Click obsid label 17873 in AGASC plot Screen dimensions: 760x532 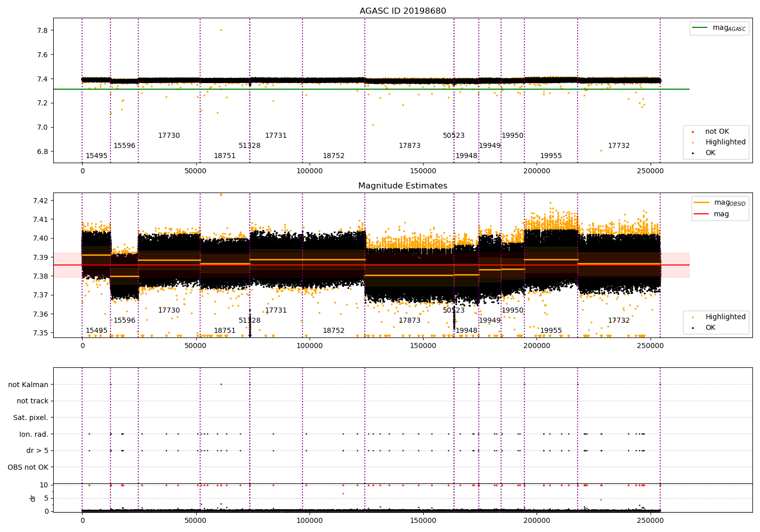pos(409,146)
